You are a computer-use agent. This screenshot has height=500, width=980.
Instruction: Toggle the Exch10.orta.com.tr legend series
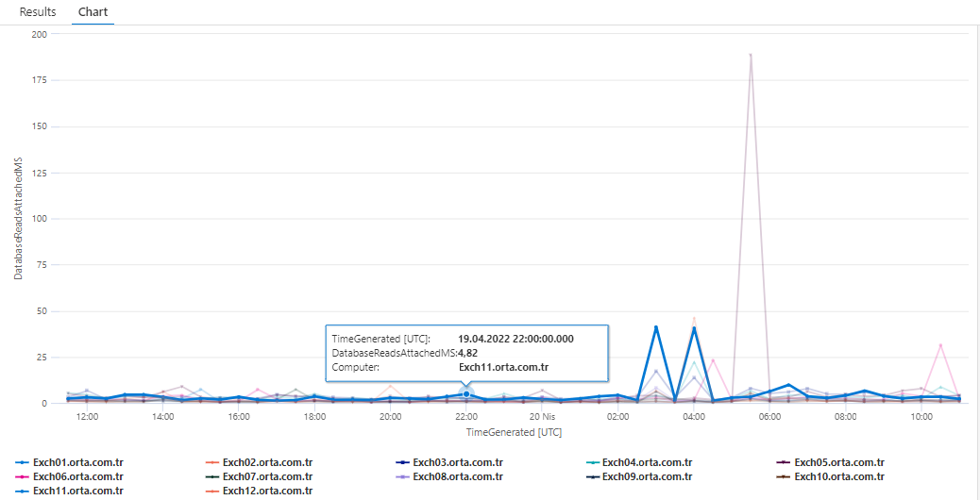(830, 477)
